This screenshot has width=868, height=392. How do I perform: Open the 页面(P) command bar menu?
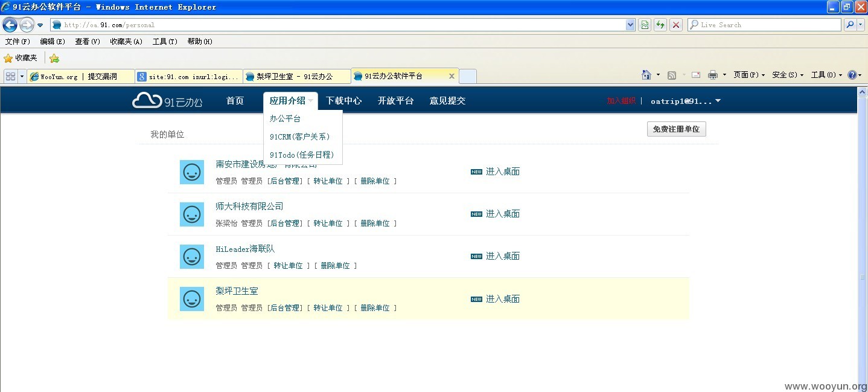(749, 75)
